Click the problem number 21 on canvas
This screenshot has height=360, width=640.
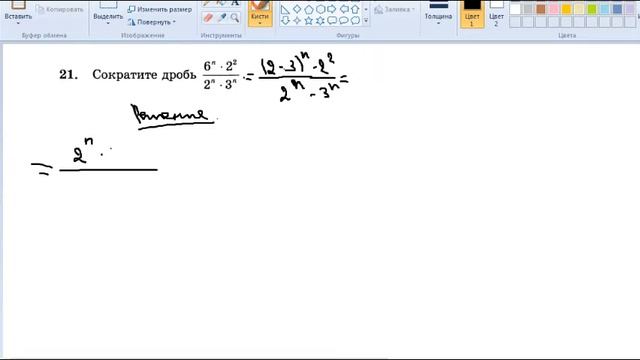68,75
